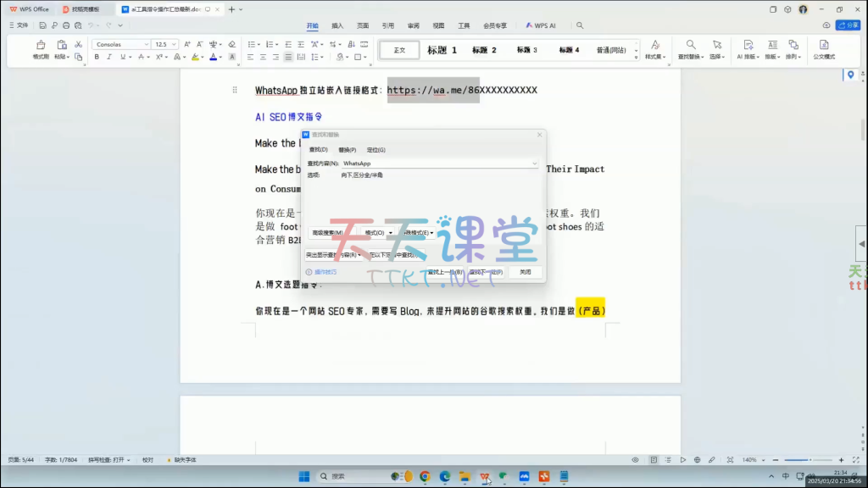868x488 pixels.
Task: Click the 查找下一处 button
Action: (x=486, y=272)
